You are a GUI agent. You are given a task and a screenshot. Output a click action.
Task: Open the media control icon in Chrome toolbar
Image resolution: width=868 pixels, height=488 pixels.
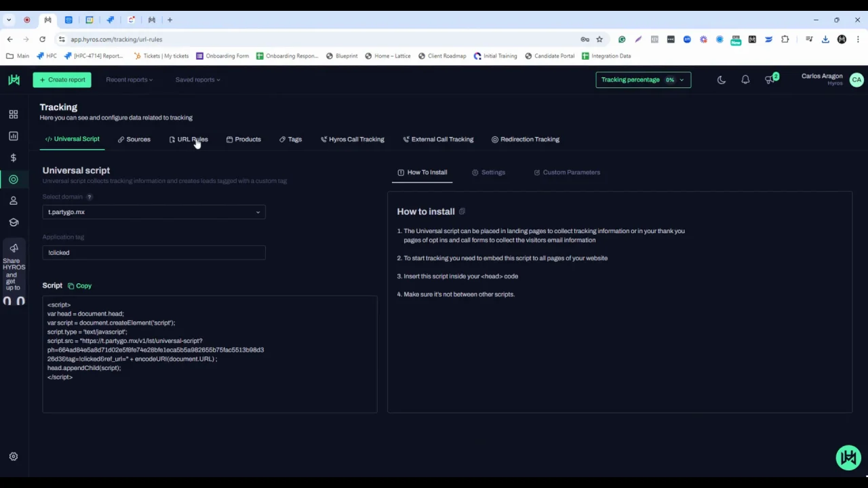tap(809, 39)
